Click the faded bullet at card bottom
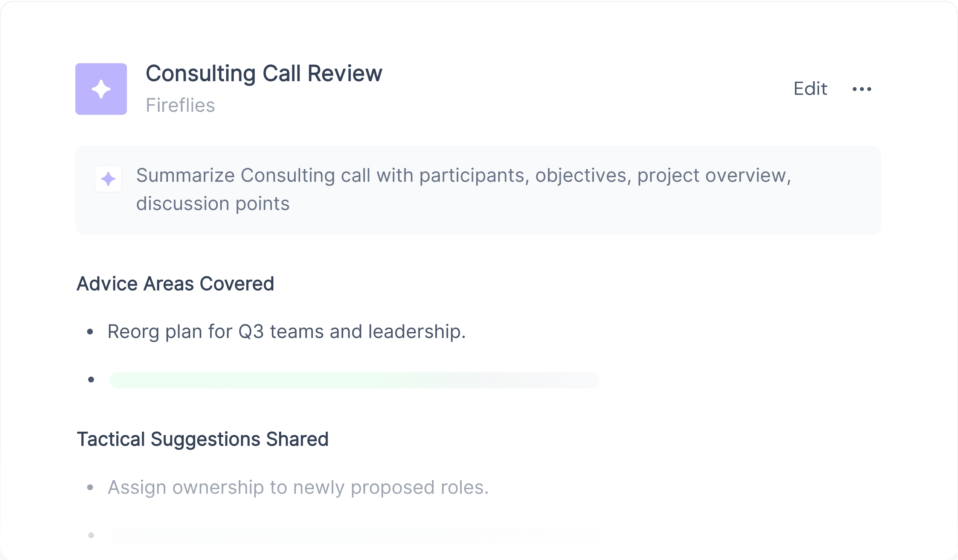Image resolution: width=958 pixels, height=560 pixels. [x=91, y=535]
